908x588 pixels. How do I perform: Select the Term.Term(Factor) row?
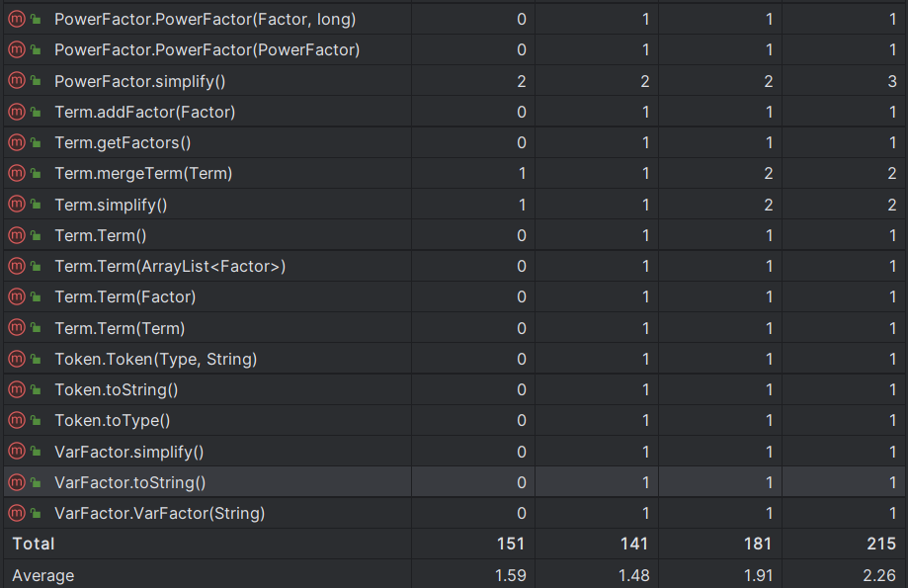pos(454,296)
